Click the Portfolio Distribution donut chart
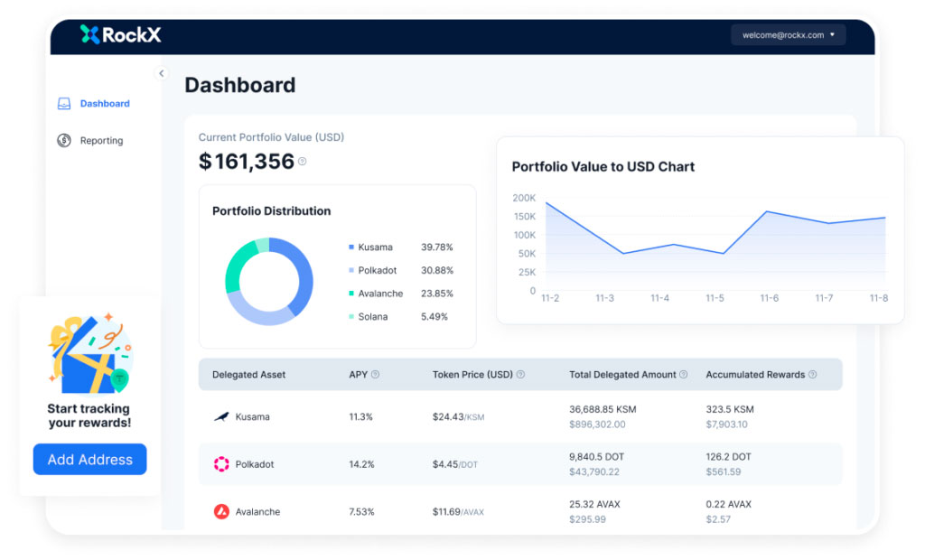The height and width of the screenshot is (560, 925). (x=269, y=282)
